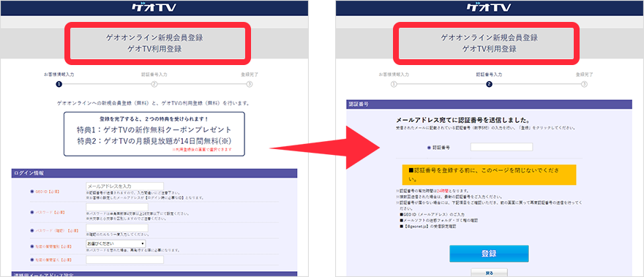644x277 pixels.
Task: Click red note ※利用登録後の画面で選択できます
Action: point(202,149)
